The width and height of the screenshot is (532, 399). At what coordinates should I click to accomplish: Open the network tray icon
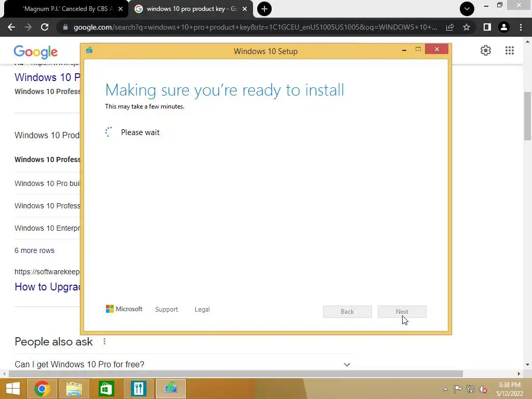(x=471, y=389)
